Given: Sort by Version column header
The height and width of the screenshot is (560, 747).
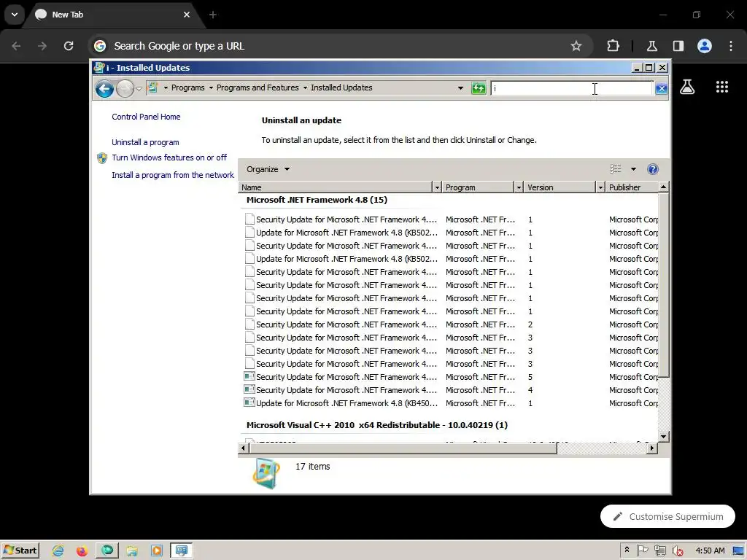Looking at the screenshot, I should pos(560,187).
